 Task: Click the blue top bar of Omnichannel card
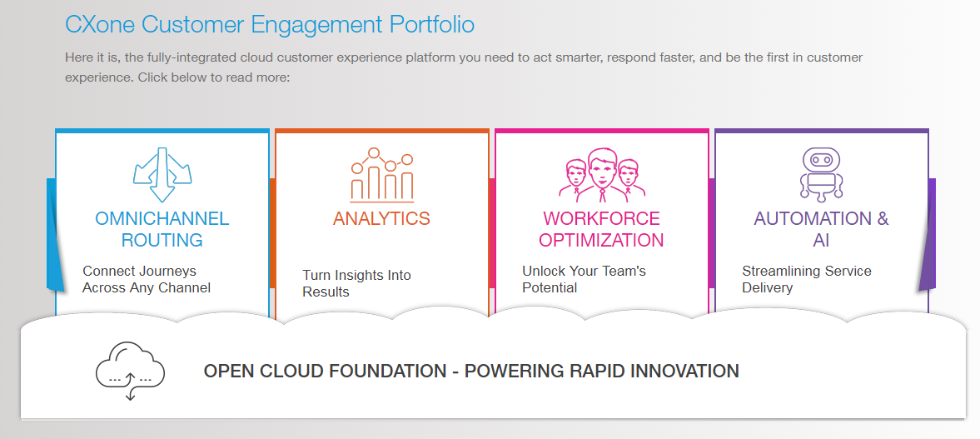tap(162, 131)
